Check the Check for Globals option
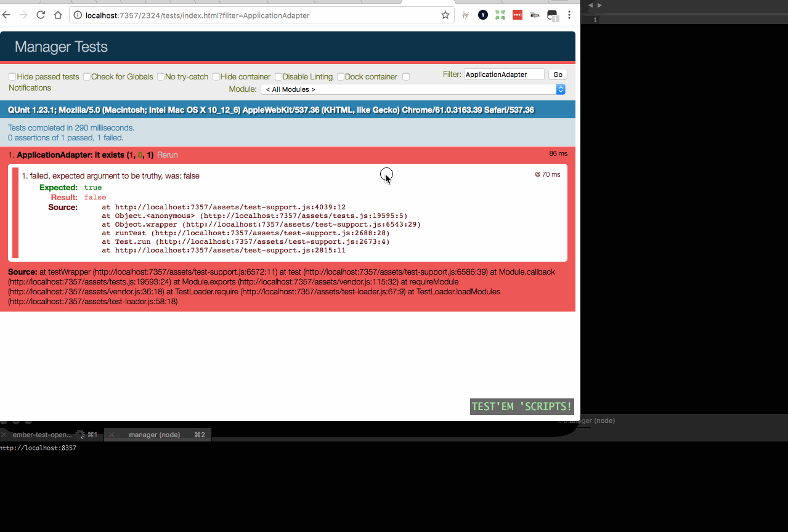 pyautogui.click(x=86, y=76)
